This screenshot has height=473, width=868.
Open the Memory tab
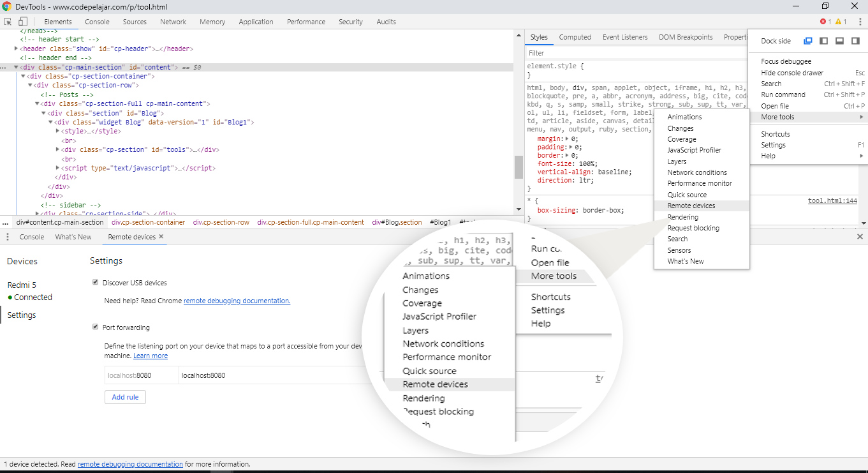(212, 22)
